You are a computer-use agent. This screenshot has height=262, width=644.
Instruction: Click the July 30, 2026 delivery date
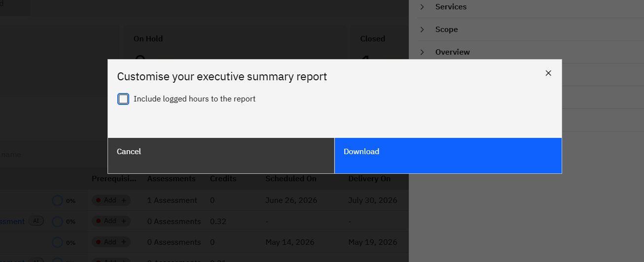coord(372,200)
